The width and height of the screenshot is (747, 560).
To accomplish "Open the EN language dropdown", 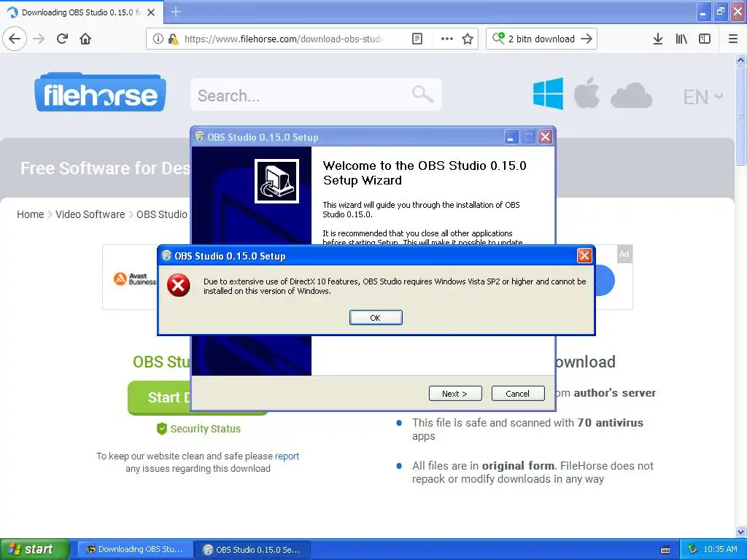I will click(703, 97).
